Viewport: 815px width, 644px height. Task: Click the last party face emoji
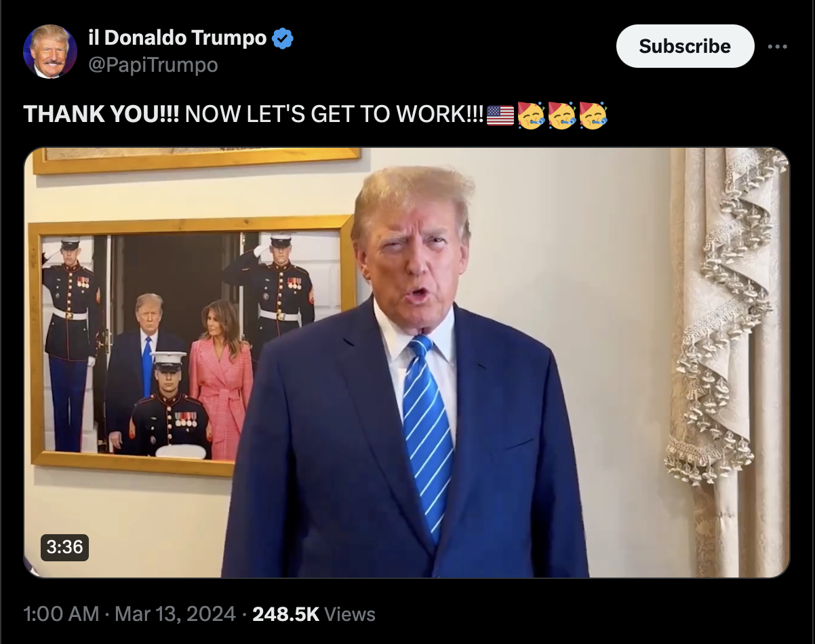[593, 115]
